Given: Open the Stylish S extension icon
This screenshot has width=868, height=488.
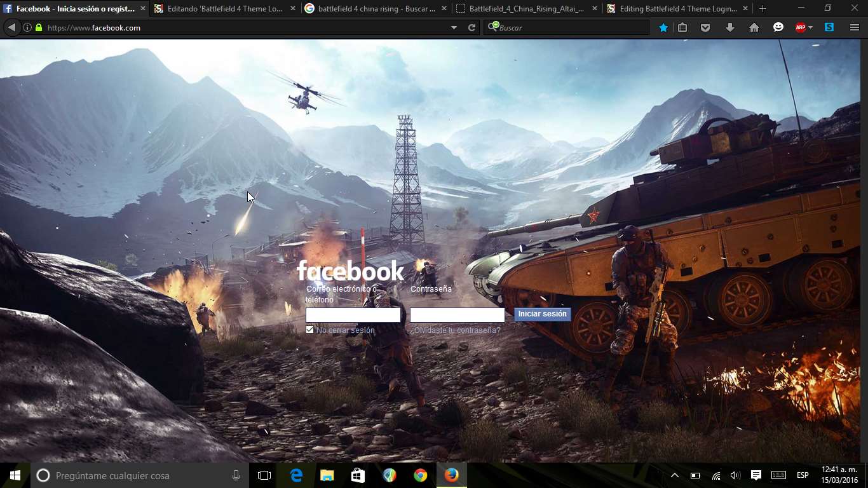Looking at the screenshot, I should click(x=829, y=27).
